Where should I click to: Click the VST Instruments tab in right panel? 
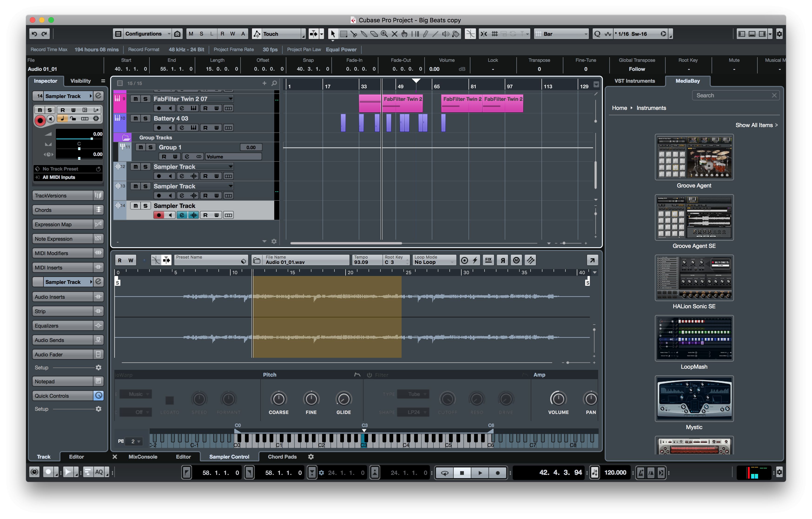pos(639,80)
